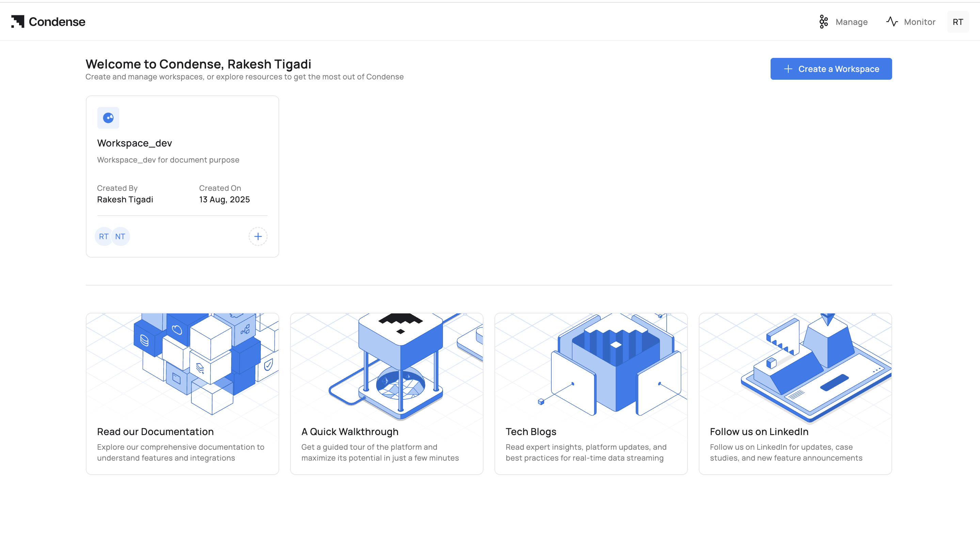Viewport: 980px width, 556px height.
Task: Click the Condense logo icon
Action: (x=18, y=22)
